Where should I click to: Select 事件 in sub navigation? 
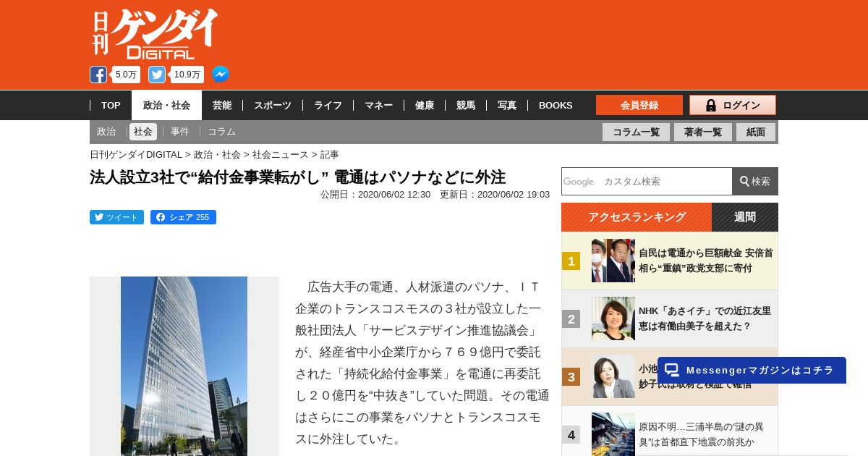point(180,132)
